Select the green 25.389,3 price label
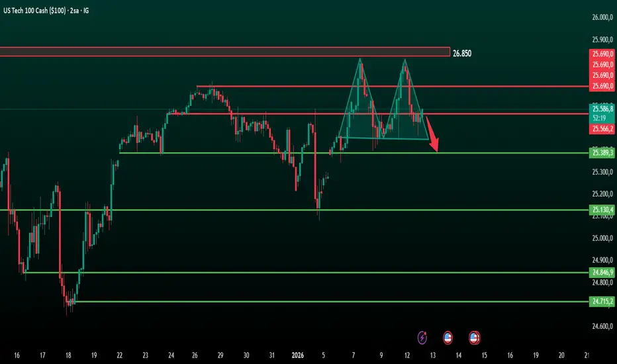 (603, 153)
